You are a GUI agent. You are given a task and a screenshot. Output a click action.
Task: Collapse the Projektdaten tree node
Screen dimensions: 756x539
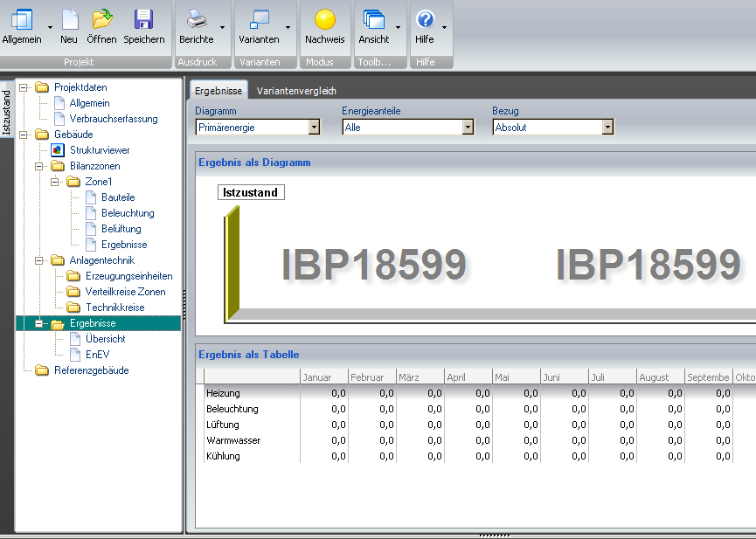click(x=23, y=87)
